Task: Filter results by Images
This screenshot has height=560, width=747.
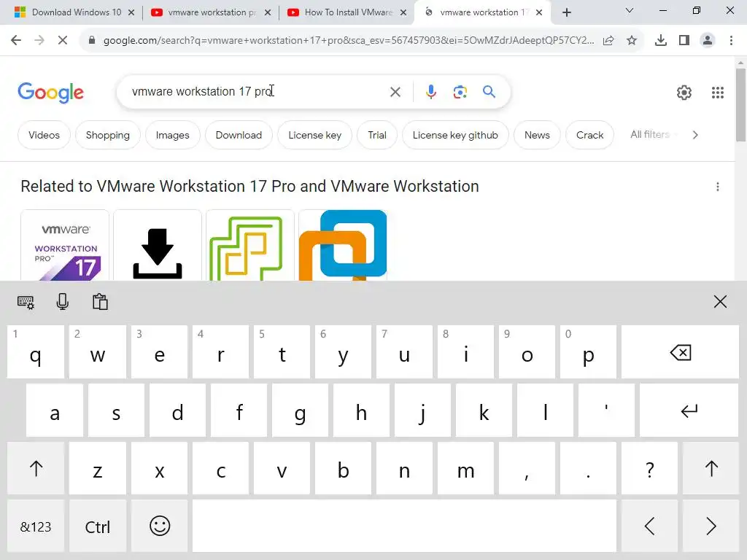Action: click(172, 135)
